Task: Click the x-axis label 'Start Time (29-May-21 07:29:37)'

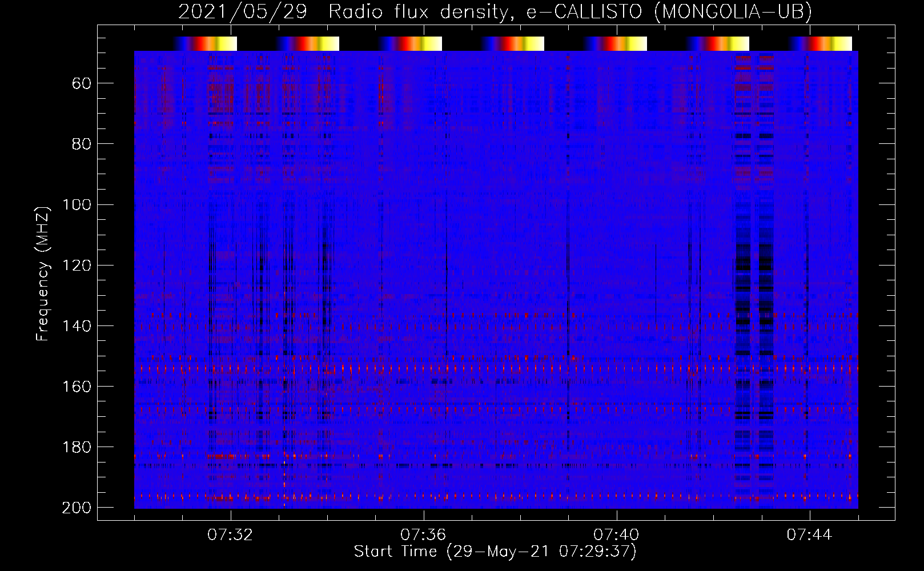Action: click(495, 551)
